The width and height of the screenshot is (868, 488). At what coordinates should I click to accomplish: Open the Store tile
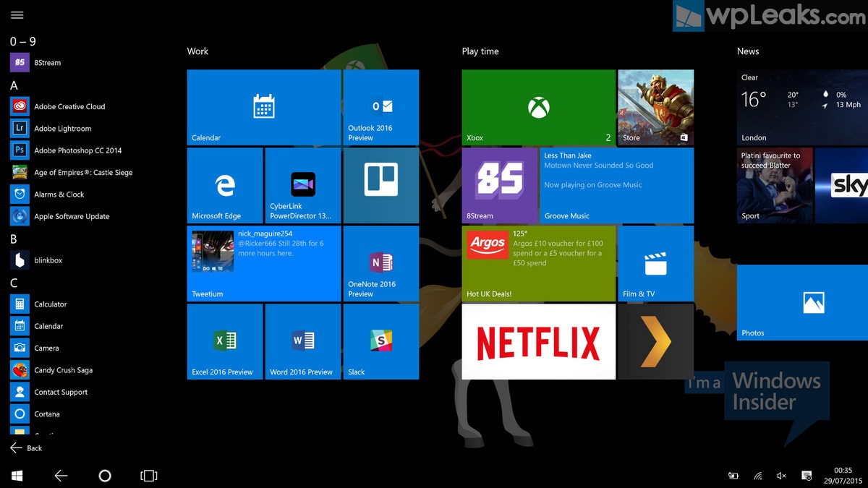click(656, 108)
